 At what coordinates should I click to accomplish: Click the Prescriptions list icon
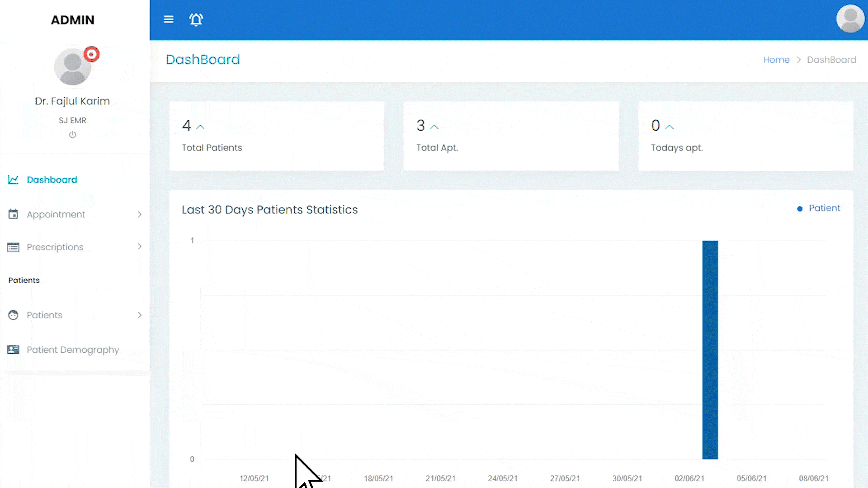point(13,247)
